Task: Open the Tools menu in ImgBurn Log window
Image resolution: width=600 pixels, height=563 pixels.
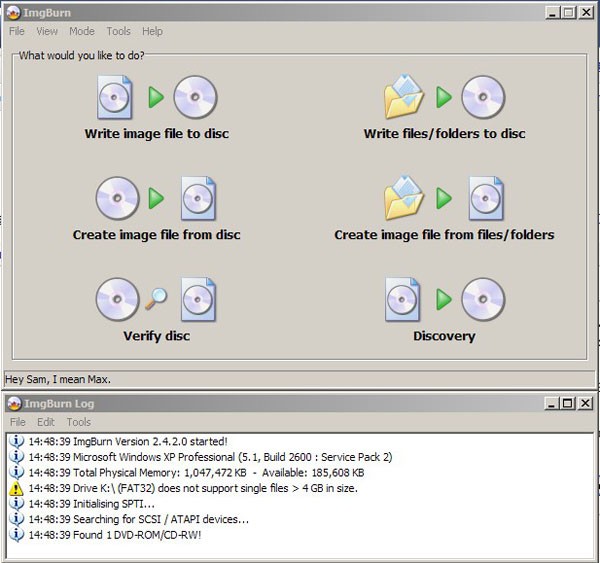Action: [79, 422]
